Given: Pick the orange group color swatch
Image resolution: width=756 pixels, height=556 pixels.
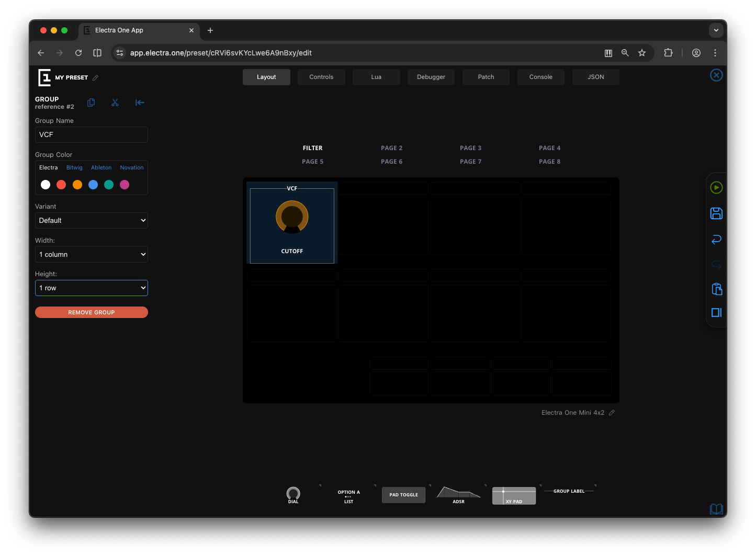Looking at the screenshot, I should coord(77,185).
